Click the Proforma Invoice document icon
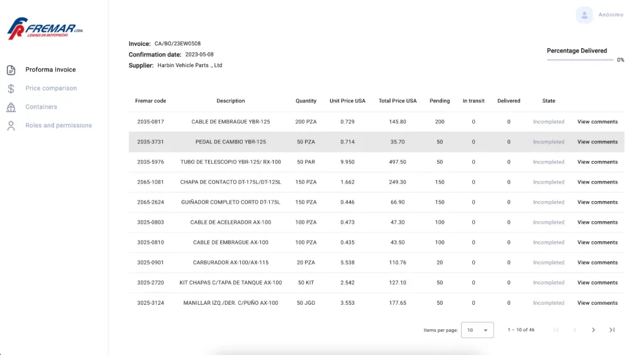Image resolution: width=644 pixels, height=355 pixels. (x=11, y=70)
